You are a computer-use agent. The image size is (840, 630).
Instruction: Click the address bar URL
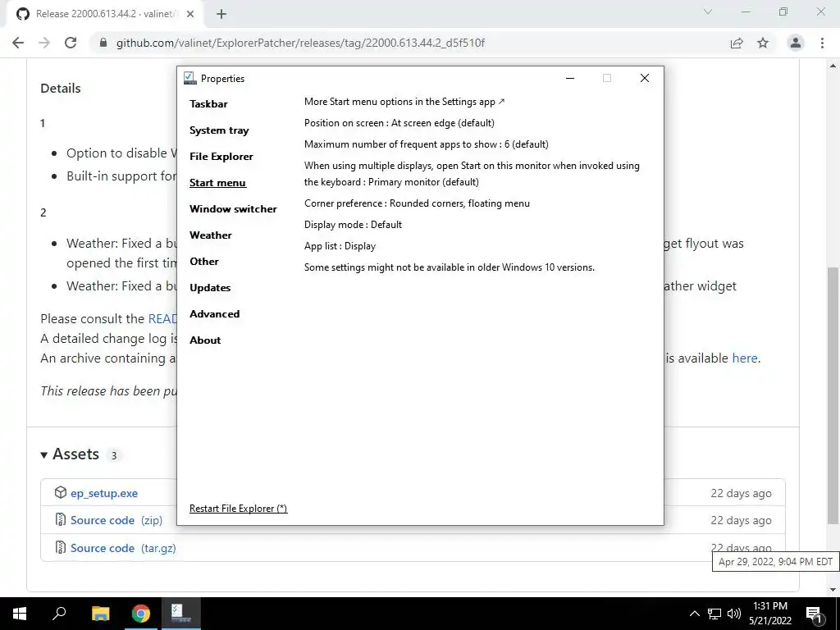click(300, 43)
